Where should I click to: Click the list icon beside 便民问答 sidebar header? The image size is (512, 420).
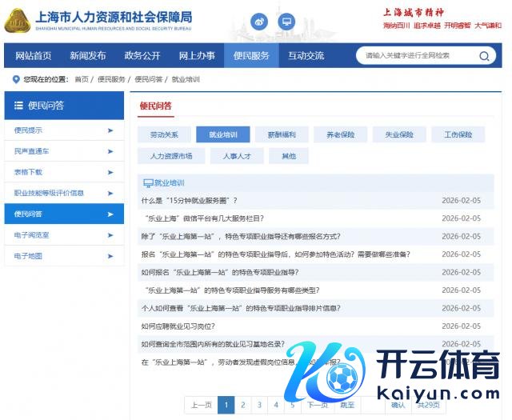pos(18,106)
